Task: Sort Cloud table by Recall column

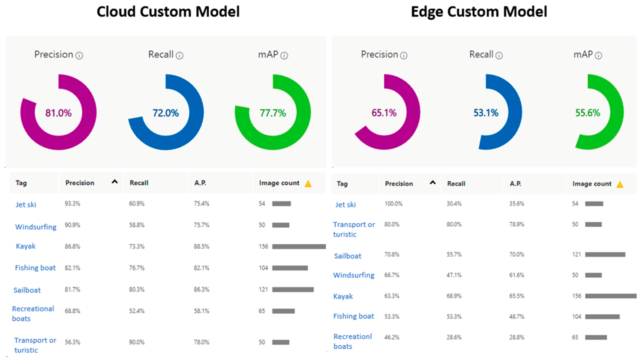Action: click(x=139, y=183)
